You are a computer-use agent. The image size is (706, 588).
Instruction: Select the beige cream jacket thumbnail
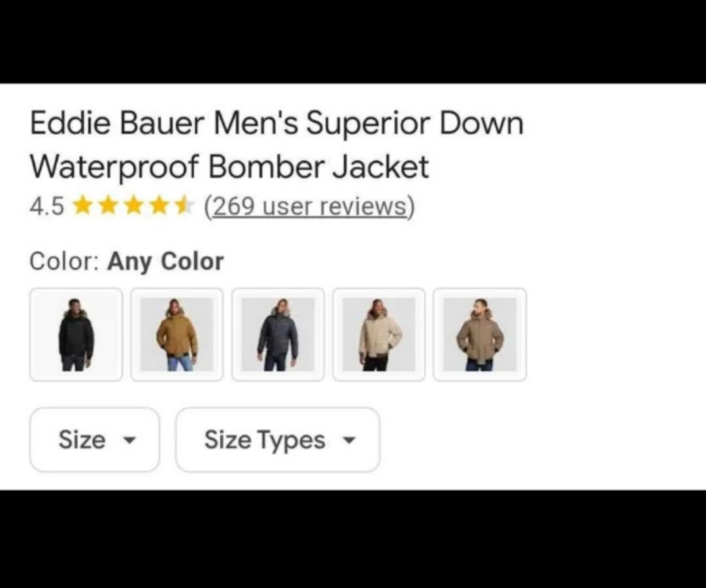(378, 335)
